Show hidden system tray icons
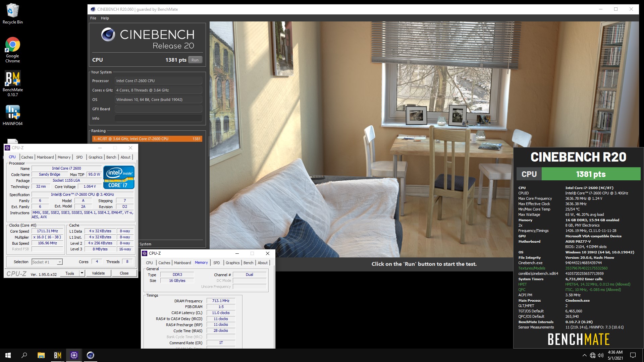644x362 pixels. (584, 355)
